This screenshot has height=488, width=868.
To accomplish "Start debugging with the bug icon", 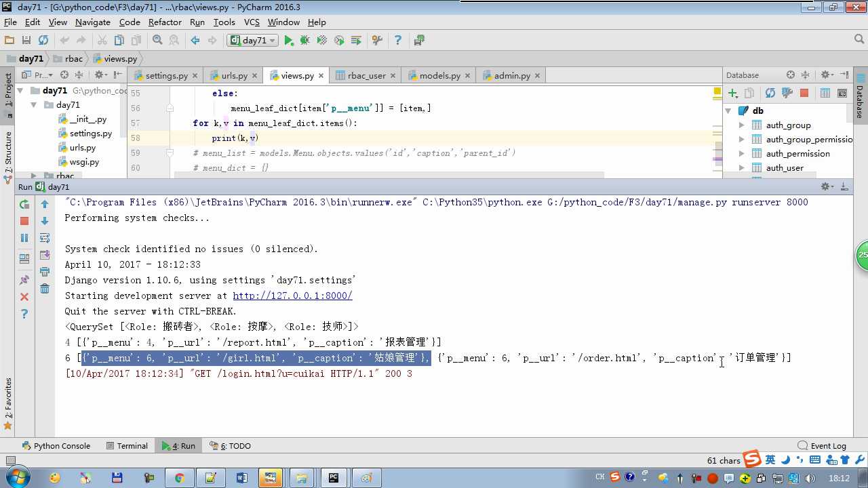I will coord(305,41).
